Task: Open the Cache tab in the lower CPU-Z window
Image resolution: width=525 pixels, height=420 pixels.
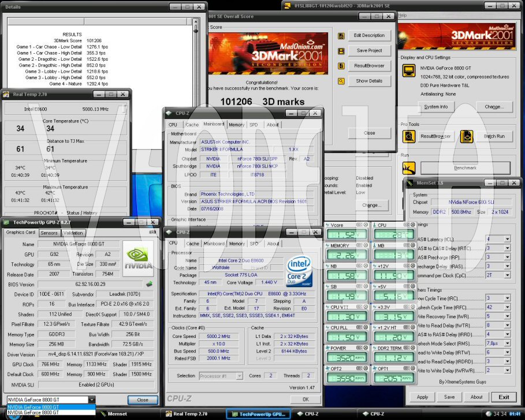Action: click(x=192, y=244)
